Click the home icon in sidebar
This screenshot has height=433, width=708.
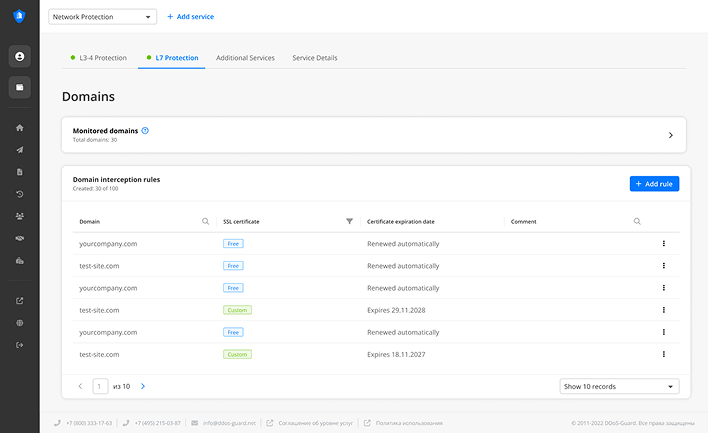(20, 128)
